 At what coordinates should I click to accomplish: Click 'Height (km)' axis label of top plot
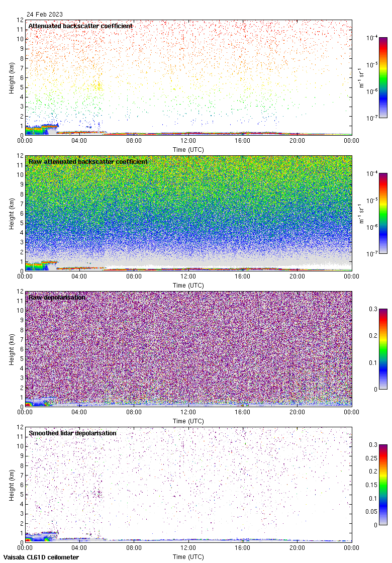(x=12, y=78)
